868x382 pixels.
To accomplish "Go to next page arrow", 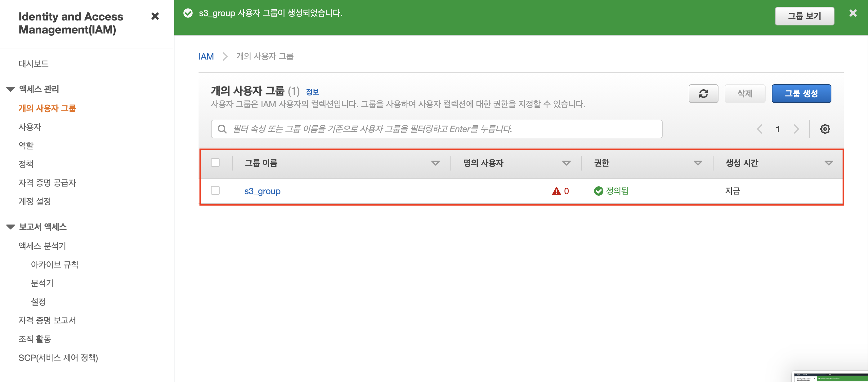I will pos(796,129).
